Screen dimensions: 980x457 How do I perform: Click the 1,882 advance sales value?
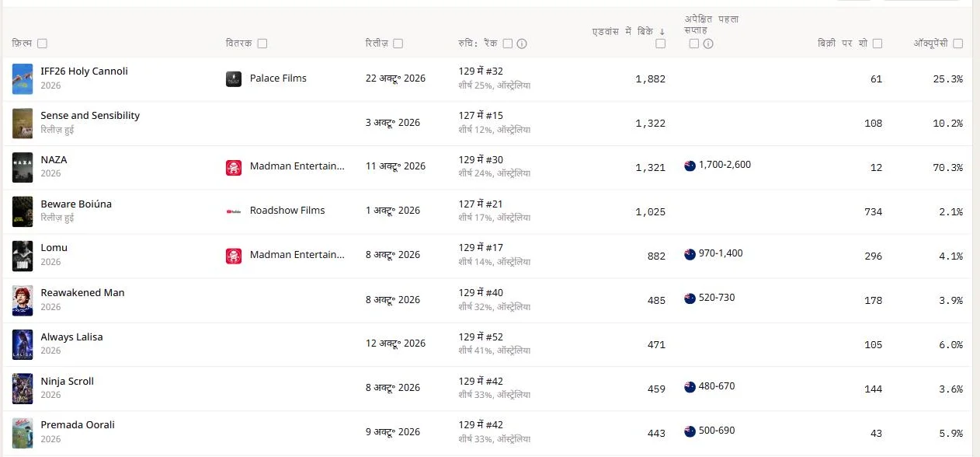point(651,79)
